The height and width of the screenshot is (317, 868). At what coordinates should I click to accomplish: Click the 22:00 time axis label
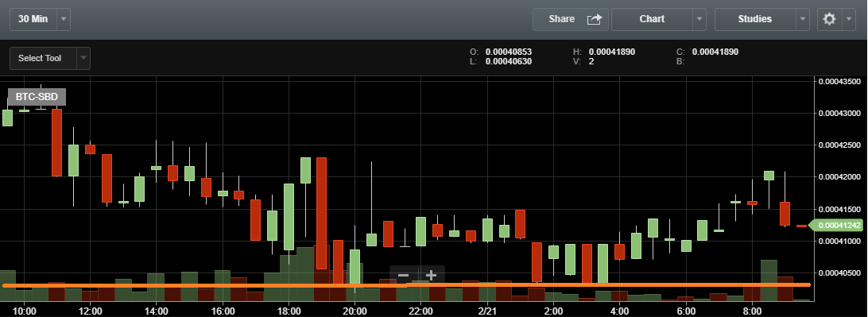(421, 311)
